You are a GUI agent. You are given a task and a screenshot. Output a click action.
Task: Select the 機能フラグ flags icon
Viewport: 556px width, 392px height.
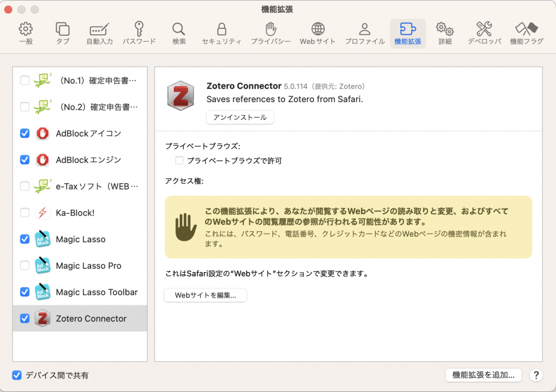[x=527, y=34]
